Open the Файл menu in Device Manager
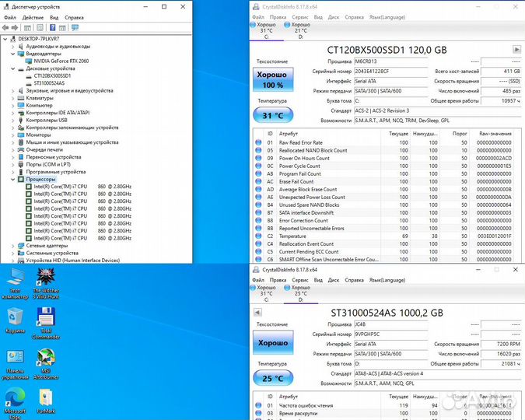Image resolution: width=525 pixels, height=420 pixels. coord(10,17)
